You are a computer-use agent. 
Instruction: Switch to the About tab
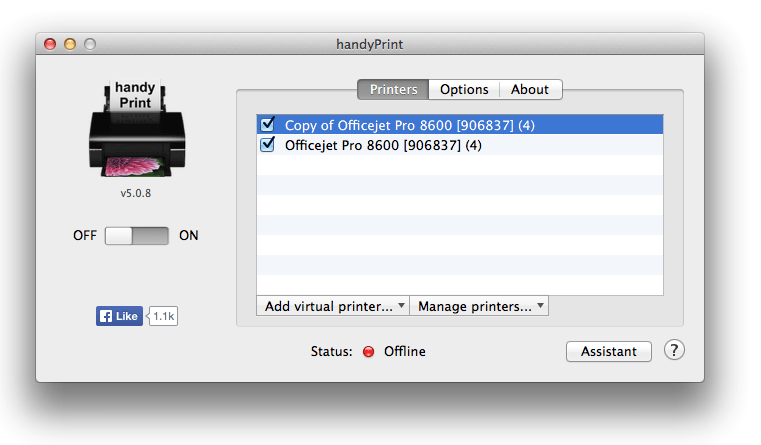coord(530,89)
